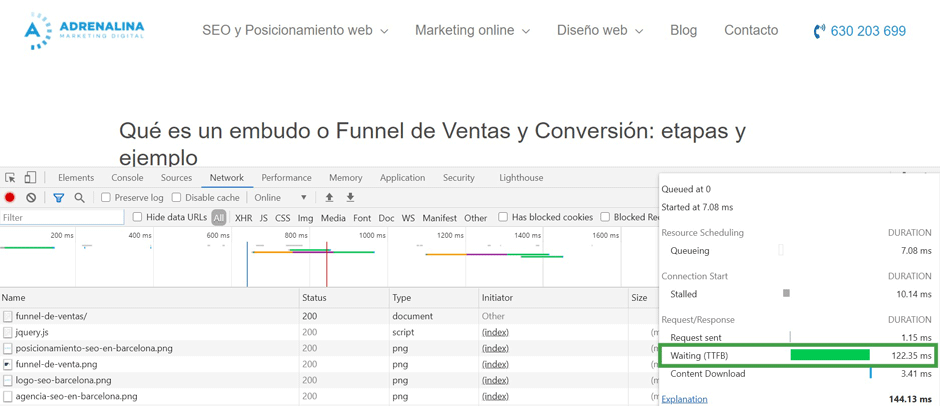This screenshot has height=406, width=940.
Task: Open the Security tab
Action: tap(459, 178)
